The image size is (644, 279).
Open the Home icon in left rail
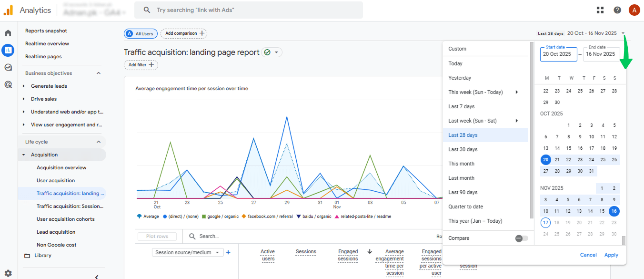(x=8, y=33)
